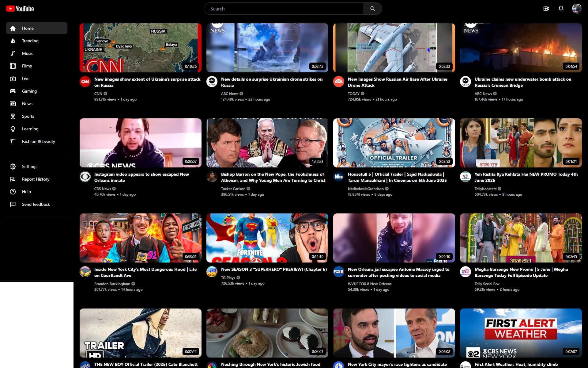Select Music in the sidebar

coord(37,53)
